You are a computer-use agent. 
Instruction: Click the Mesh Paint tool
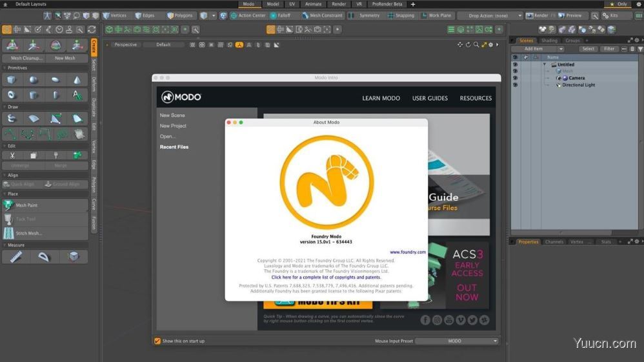pos(45,205)
